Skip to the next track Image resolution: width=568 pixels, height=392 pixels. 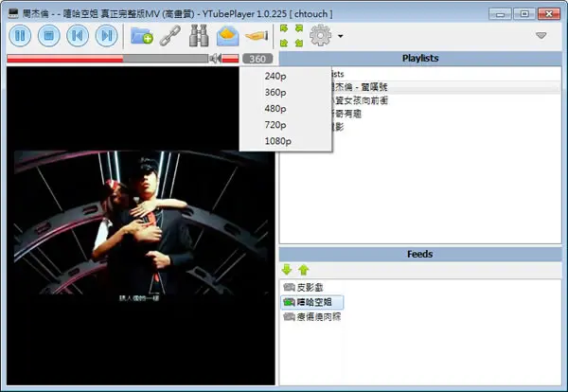click(x=106, y=35)
